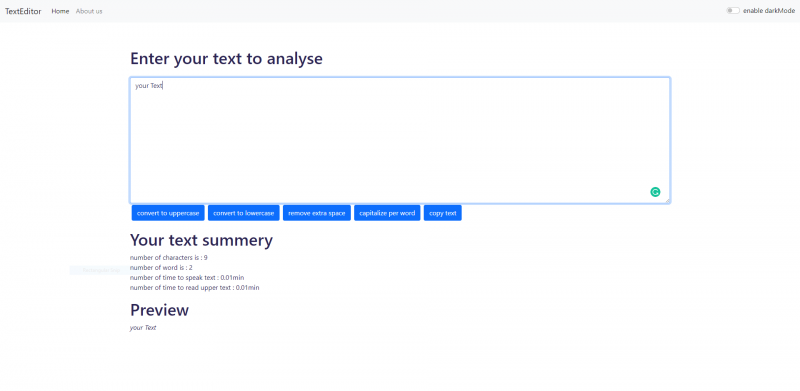This screenshot has width=800, height=391.
Task: Click the copy text button
Action: [443, 213]
